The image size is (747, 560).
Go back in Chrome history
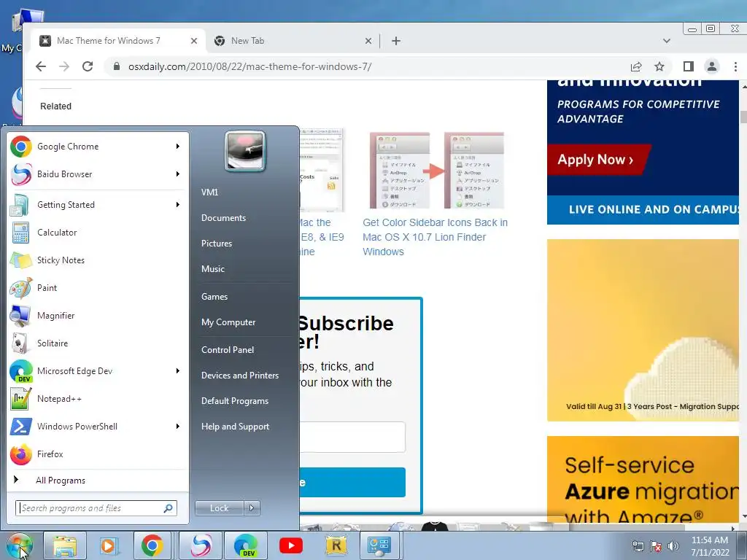tap(41, 66)
